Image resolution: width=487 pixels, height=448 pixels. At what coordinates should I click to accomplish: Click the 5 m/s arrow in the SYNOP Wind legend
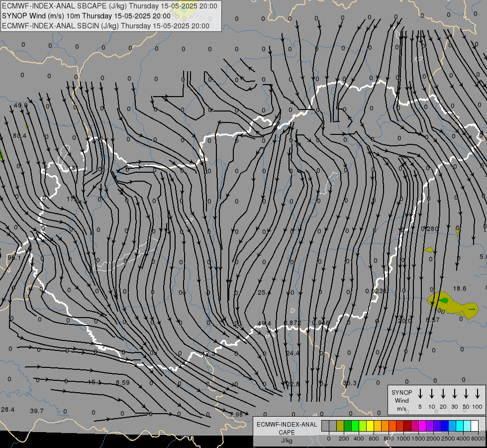[420, 394]
